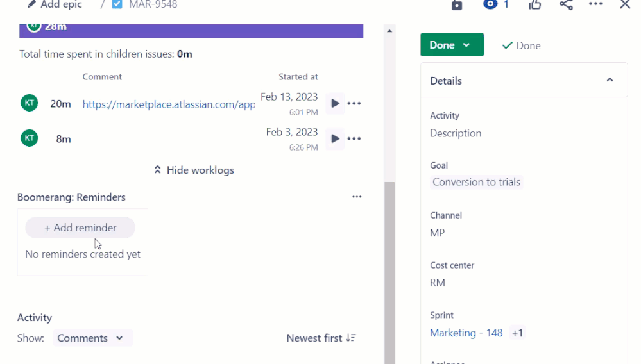Open the top-right more actions menu
Screen dimensions: 641x364
coord(595,4)
